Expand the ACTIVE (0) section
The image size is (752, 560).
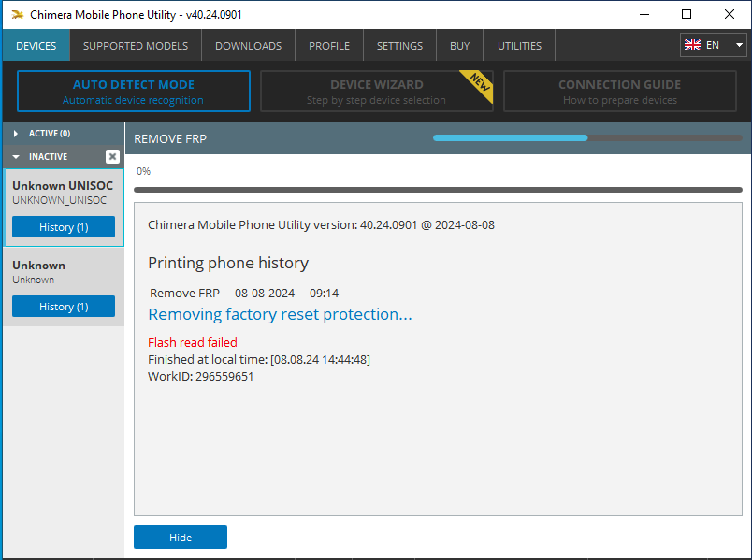tap(64, 134)
